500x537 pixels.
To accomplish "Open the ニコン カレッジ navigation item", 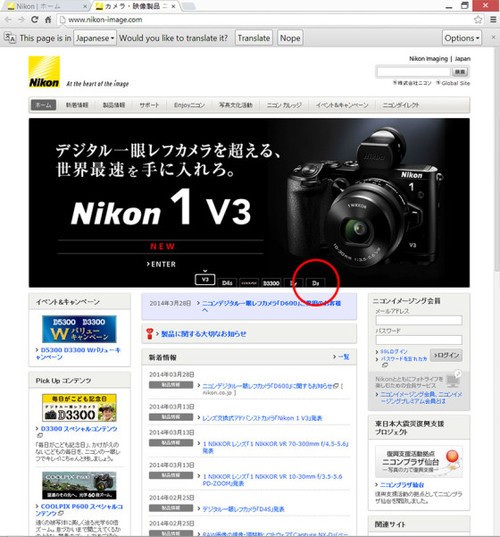I will [284, 105].
